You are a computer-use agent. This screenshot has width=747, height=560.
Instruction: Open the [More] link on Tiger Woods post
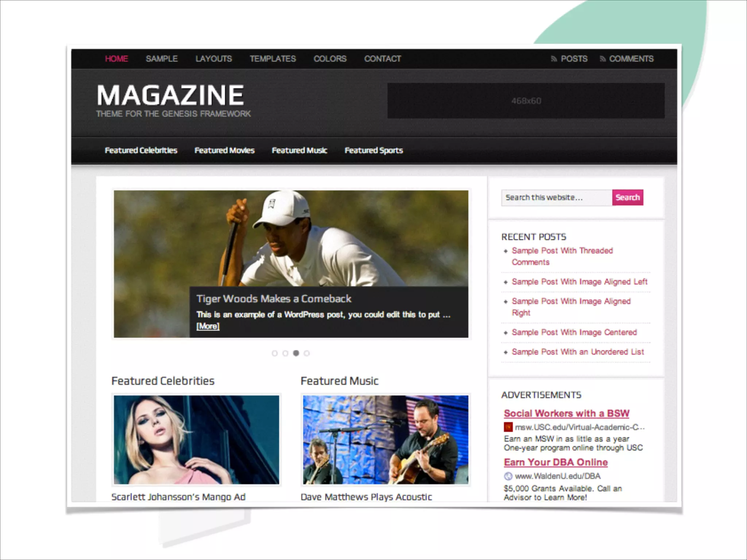tap(208, 326)
